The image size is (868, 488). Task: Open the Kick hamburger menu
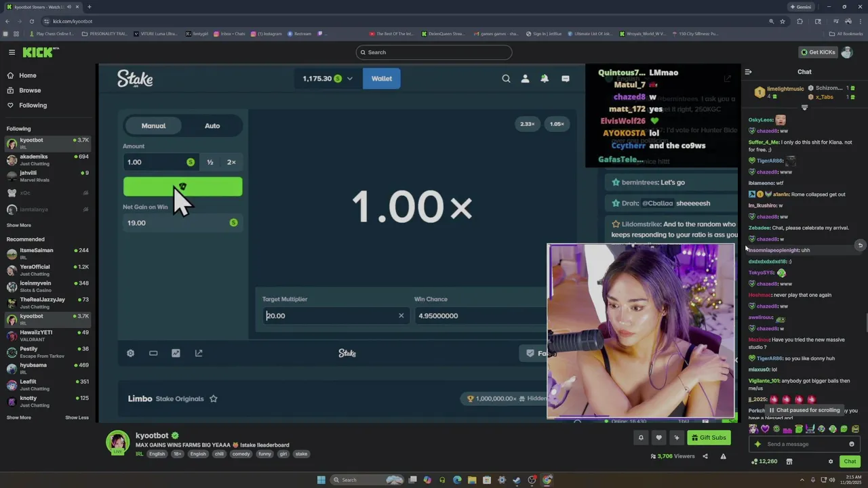click(12, 52)
